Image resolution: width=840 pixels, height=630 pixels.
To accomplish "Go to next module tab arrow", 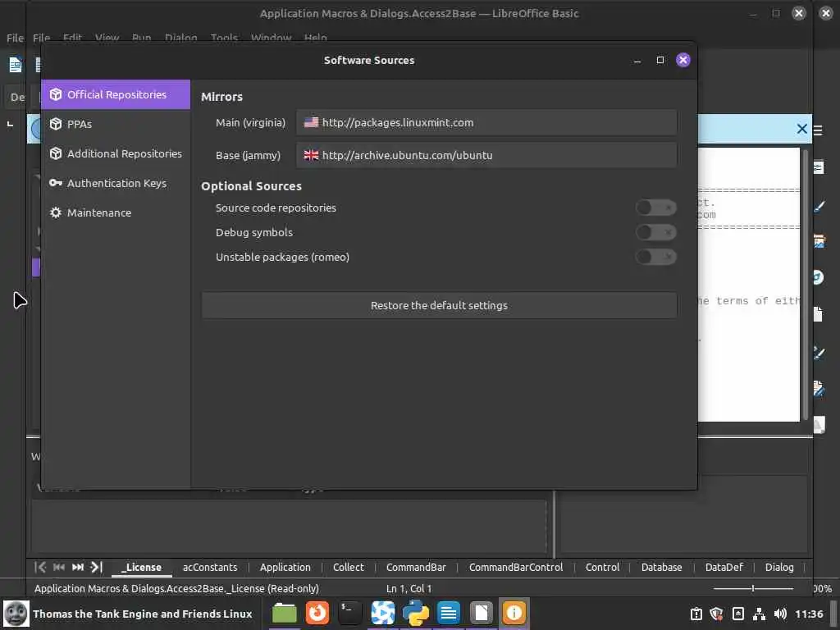I will [78, 567].
